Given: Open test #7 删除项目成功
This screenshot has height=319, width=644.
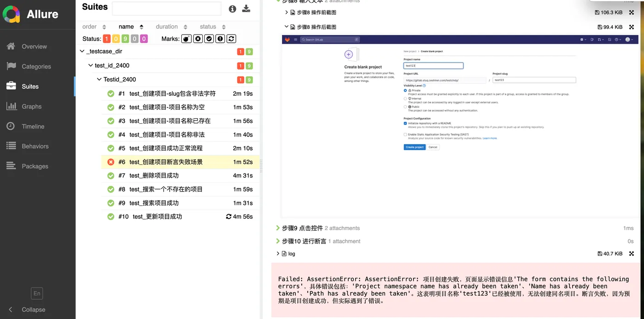Looking at the screenshot, I should [180, 175].
